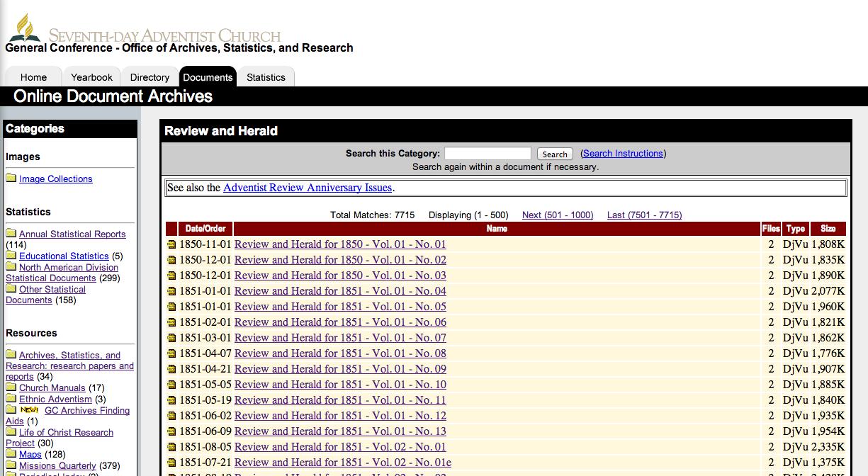The image size is (868, 476).
Task: Open the Search Instructions link
Action: pos(623,153)
